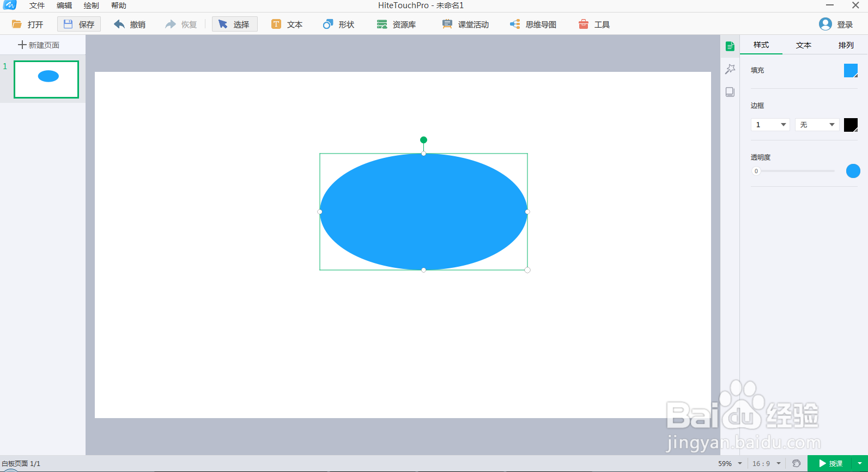The image size is (868, 472).
Task: Click the hand pan icon in status bar
Action: tap(796, 463)
